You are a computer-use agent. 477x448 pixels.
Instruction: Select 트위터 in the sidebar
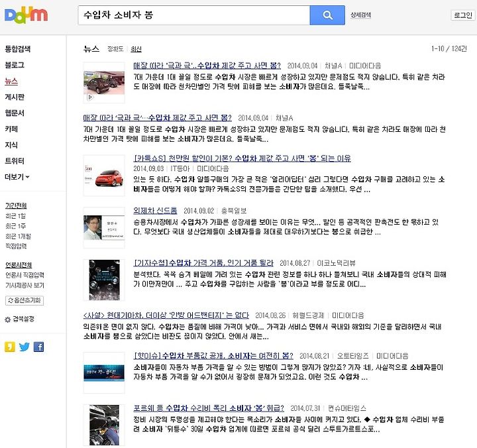click(15, 161)
